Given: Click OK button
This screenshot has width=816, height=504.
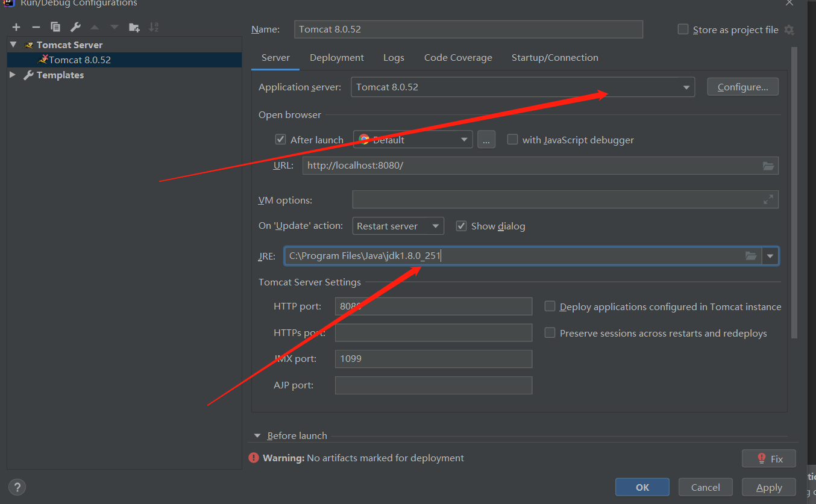Looking at the screenshot, I should (x=642, y=487).
